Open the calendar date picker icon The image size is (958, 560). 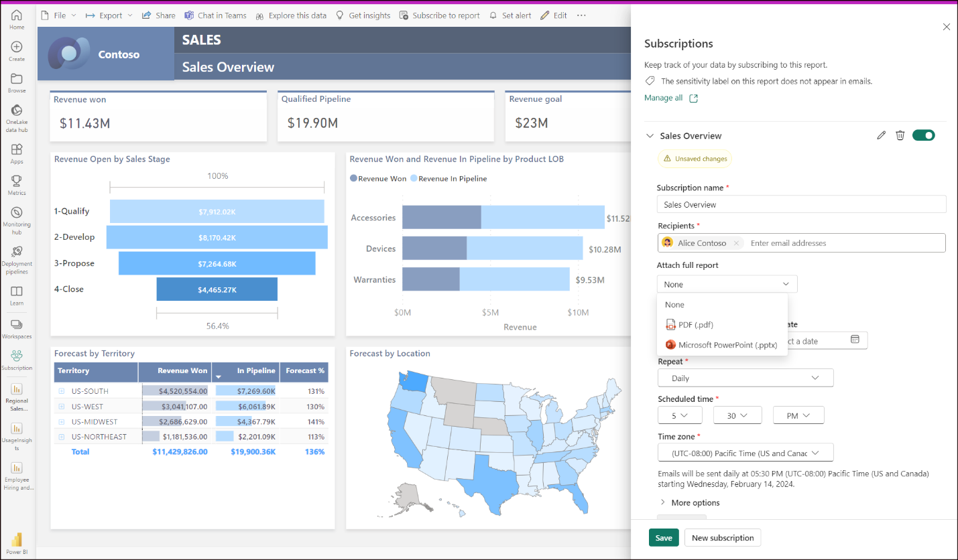click(x=855, y=340)
